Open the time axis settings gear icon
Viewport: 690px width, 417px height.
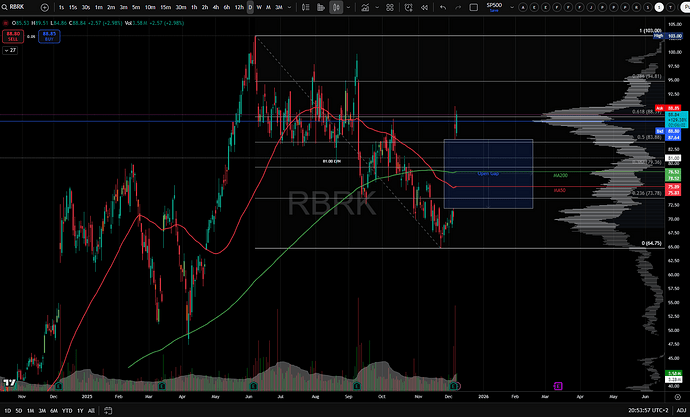(678, 396)
